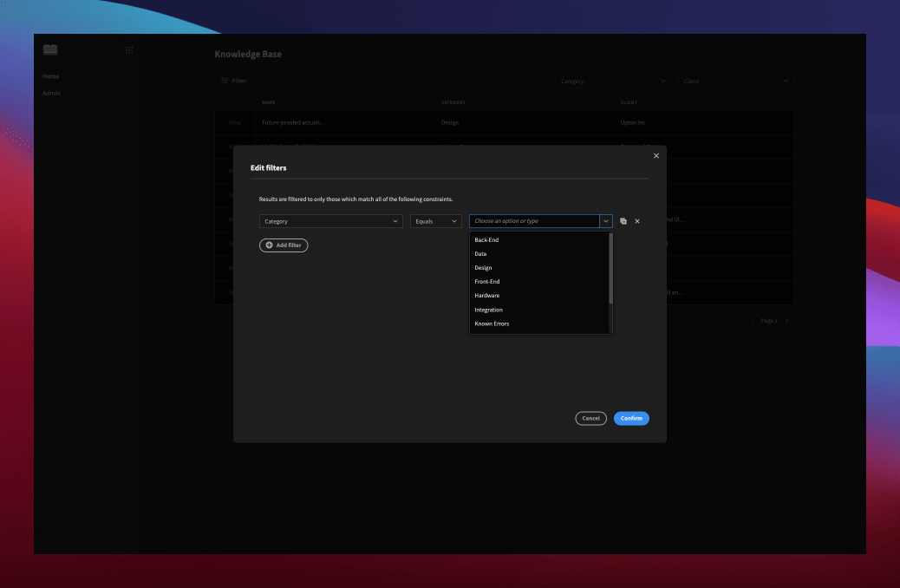Click NAME column header
Viewport: 900px width, 588px height.
click(x=269, y=102)
